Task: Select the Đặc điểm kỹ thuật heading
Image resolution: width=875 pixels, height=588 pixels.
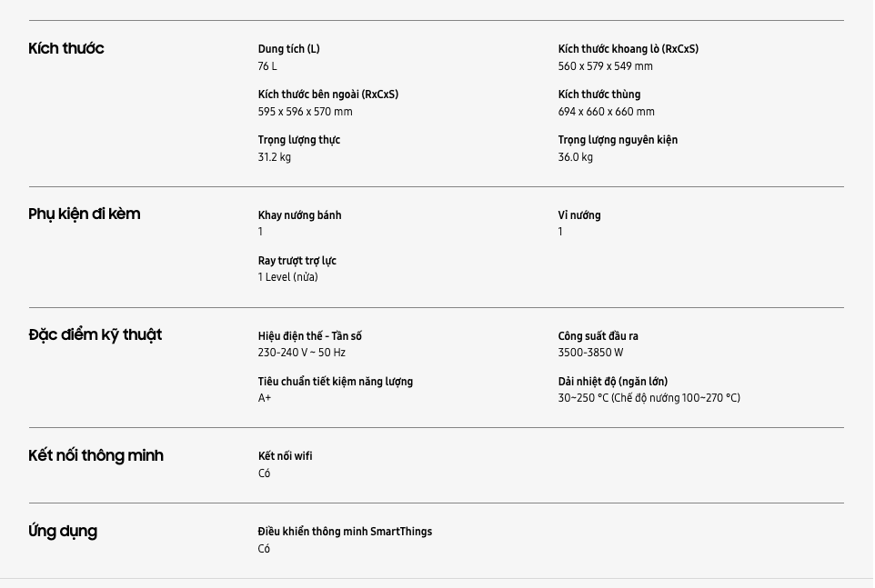Action: pyautogui.click(x=96, y=335)
